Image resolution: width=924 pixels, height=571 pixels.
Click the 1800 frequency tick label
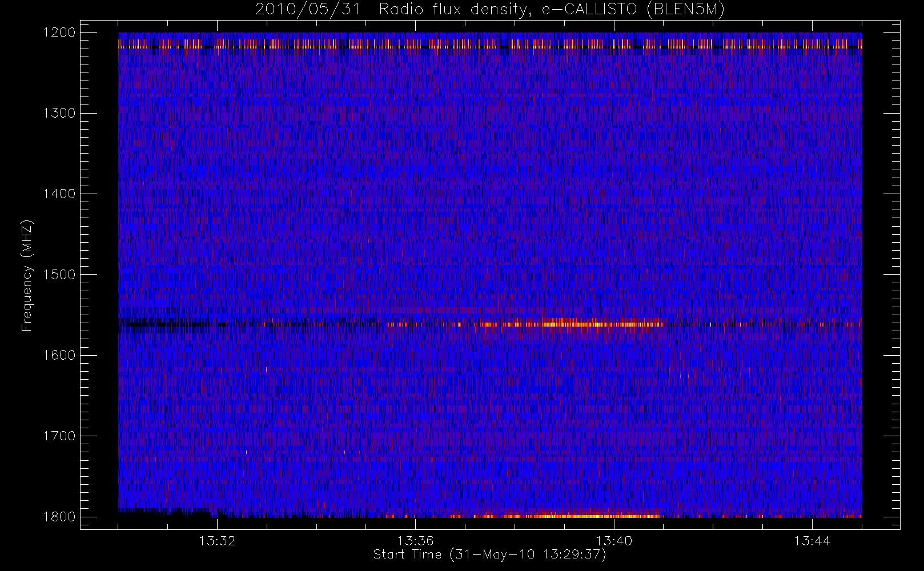click(x=59, y=517)
